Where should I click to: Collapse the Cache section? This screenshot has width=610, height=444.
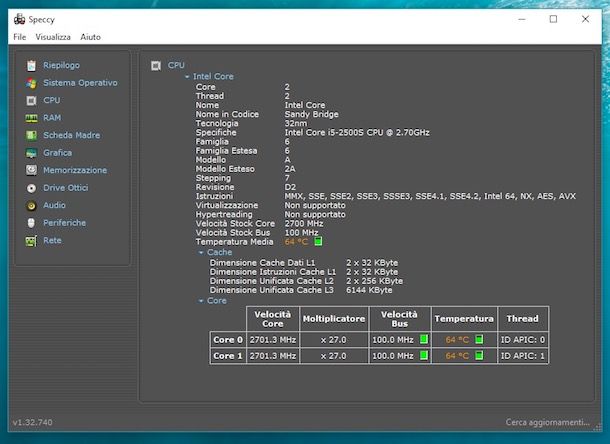coord(201,253)
